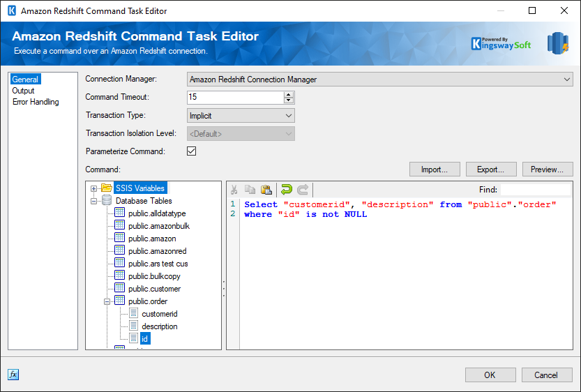Select the description column

coord(160,326)
